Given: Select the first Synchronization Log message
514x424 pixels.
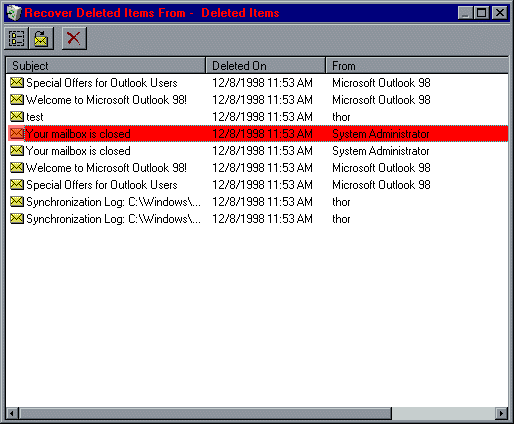Looking at the screenshot, I should 257,202.
